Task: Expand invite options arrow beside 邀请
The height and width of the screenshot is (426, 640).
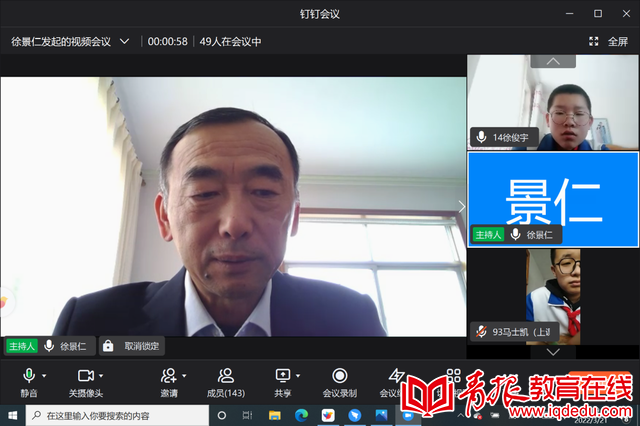Action: [184, 376]
